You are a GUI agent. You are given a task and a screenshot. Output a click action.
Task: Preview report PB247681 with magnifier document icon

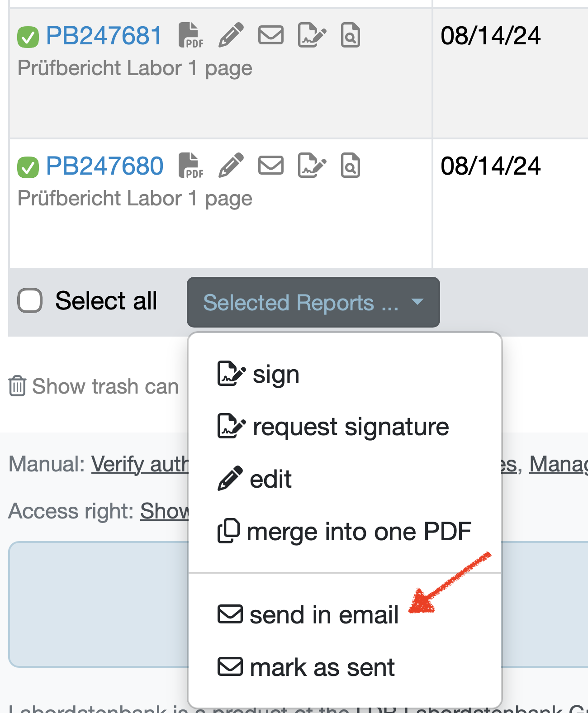[351, 35]
